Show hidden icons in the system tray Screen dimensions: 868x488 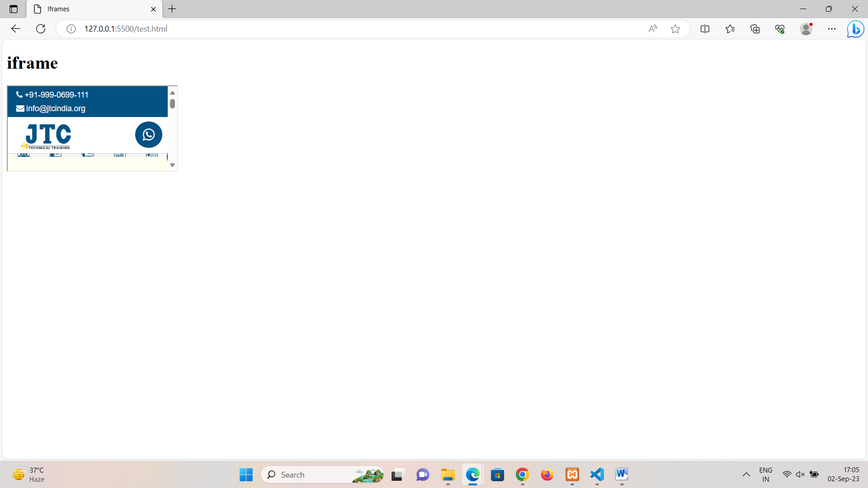[x=746, y=474]
